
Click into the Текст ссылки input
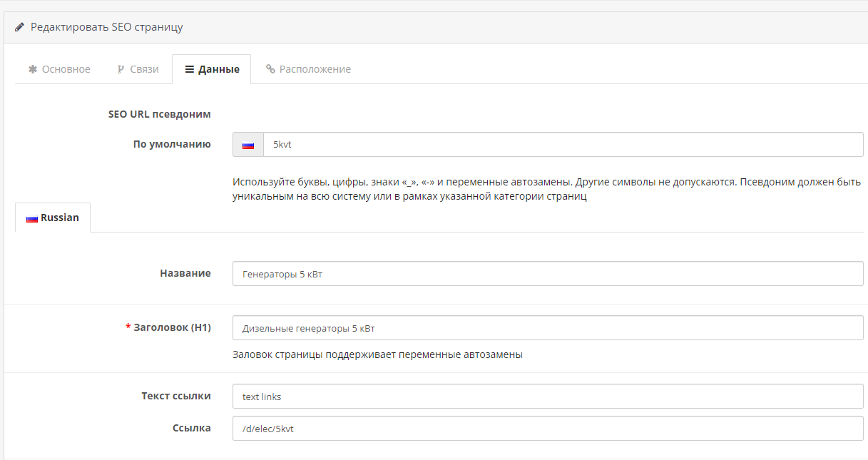pos(547,397)
